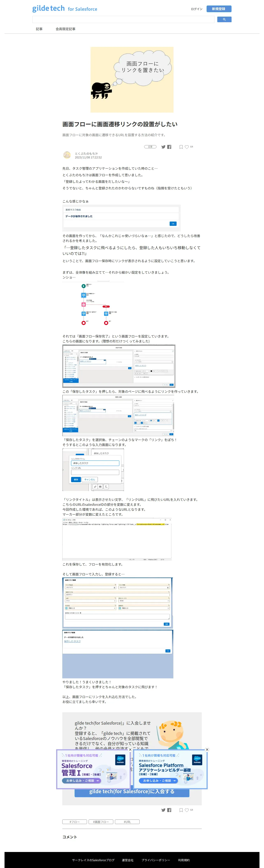This screenshot has width=264, height=868.
Task: Click the author avatar image
Action: [x=67, y=155]
